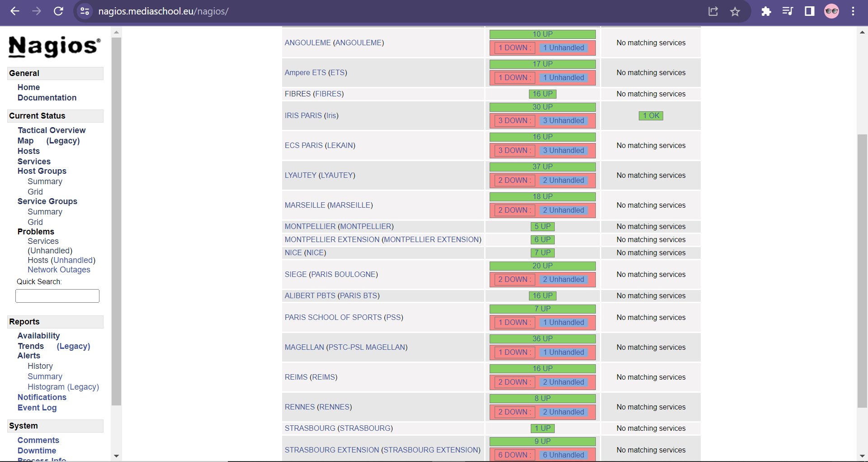Click 6 DOWN for STRASBOURG EXTENSION

515,455
